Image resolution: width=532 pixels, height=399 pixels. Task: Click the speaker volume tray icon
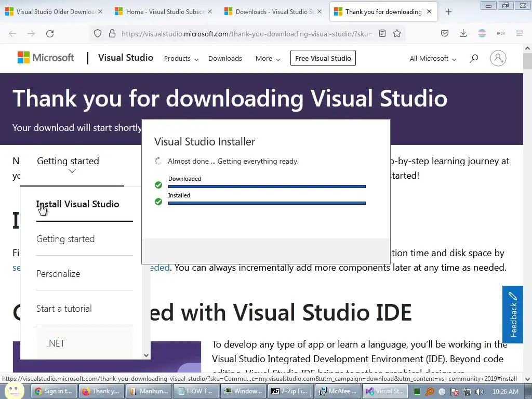point(479,392)
